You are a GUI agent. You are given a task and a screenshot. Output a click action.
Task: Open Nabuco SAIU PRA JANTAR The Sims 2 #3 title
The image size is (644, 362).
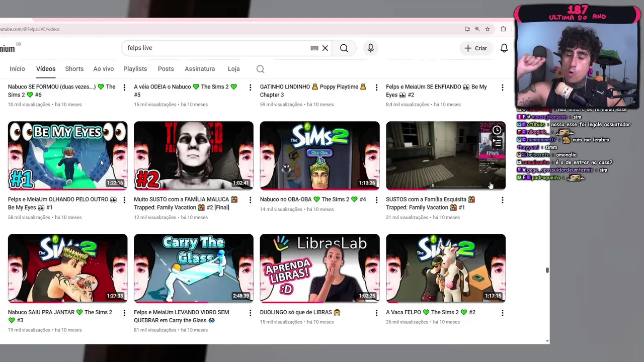click(x=60, y=316)
